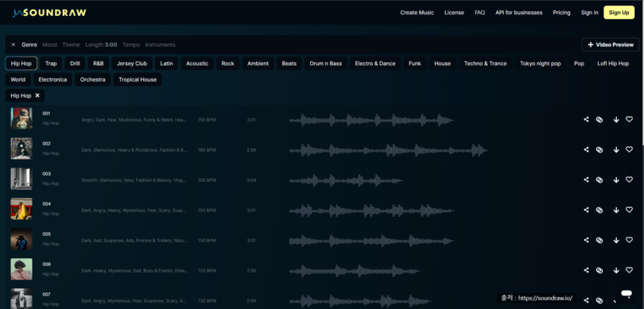Deselect the highlighted Hip Hop genre button
Viewport: 644px width, 309px height.
click(21, 64)
